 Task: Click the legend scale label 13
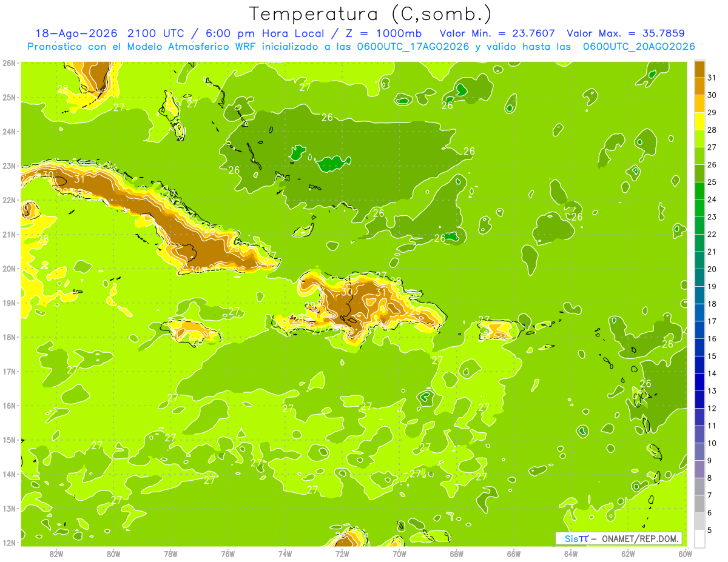pos(712,391)
